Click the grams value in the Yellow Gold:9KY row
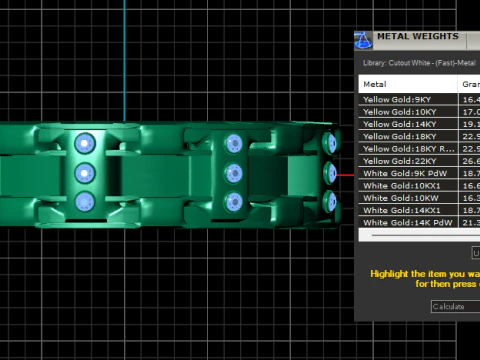 [x=470, y=100]
